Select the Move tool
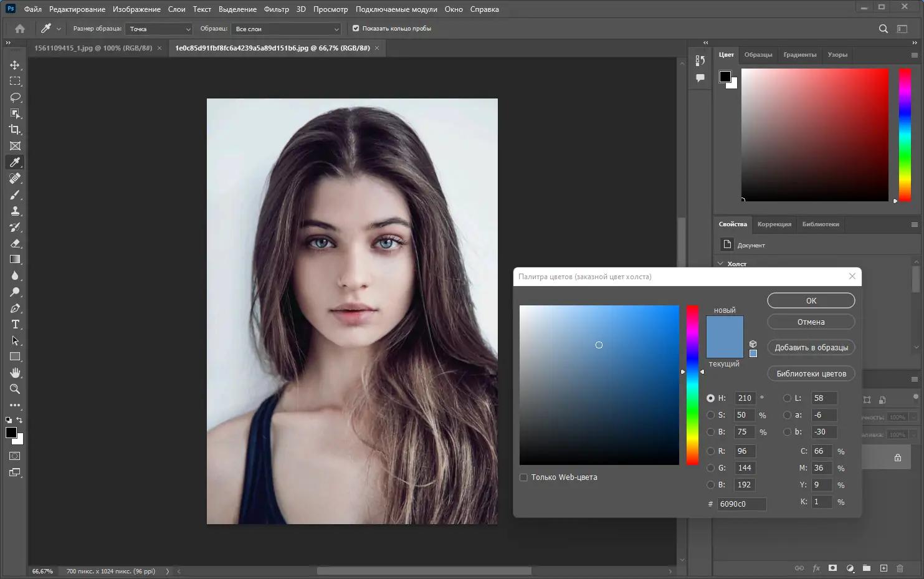Viewport: 924px width, 579px height. [x=15, y=65]
